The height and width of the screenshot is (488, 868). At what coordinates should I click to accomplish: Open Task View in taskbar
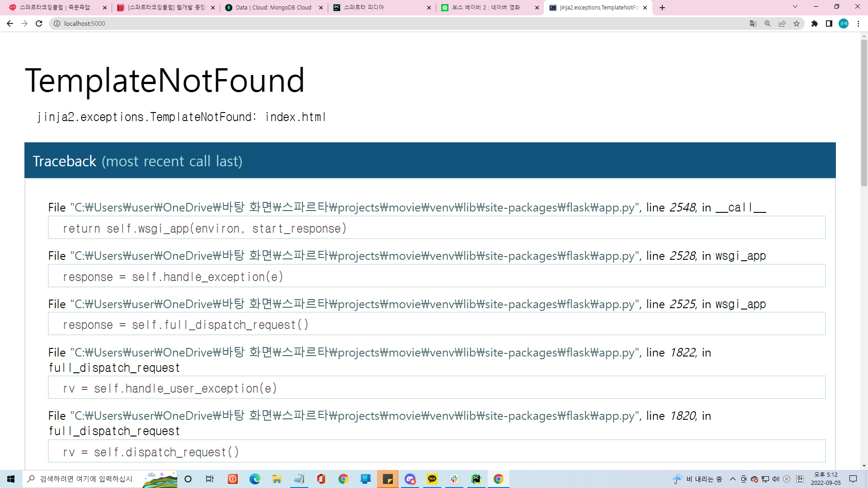click(x=210, y=479)
